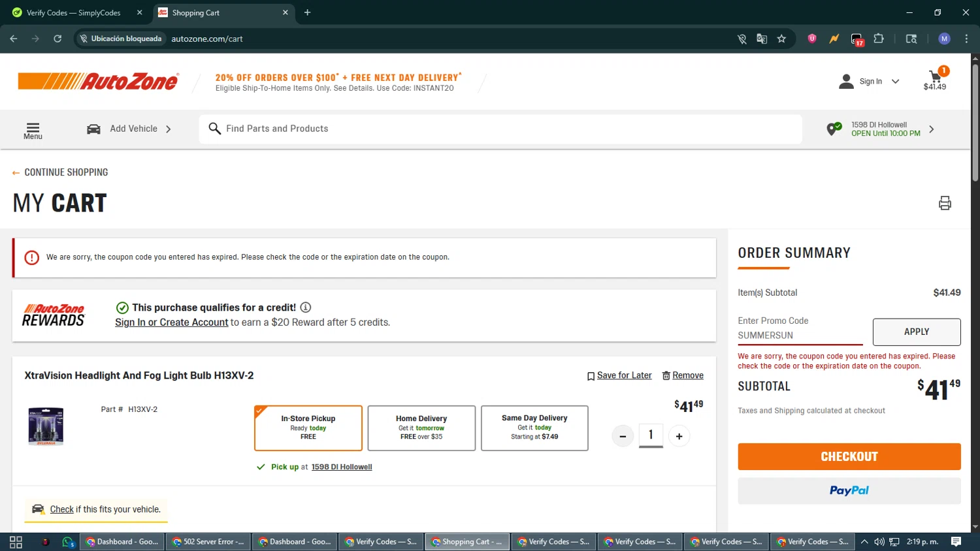Show hidden system tray icons

(x=864, y=542)
